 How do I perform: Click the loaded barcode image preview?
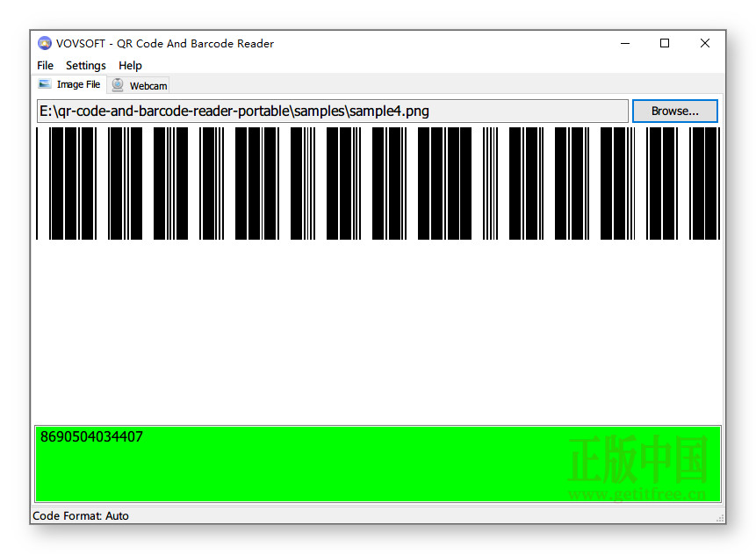click(378, 183)
